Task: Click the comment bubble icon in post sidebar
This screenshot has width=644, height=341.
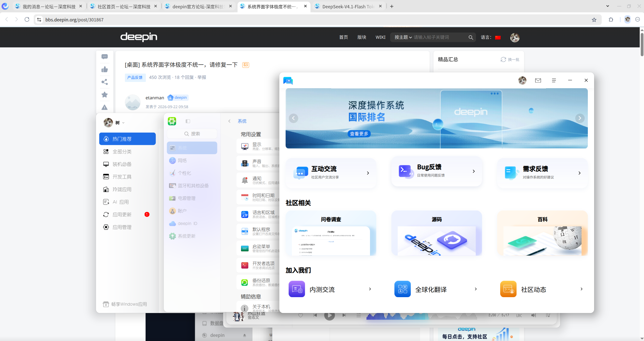Action: (105, 57)
